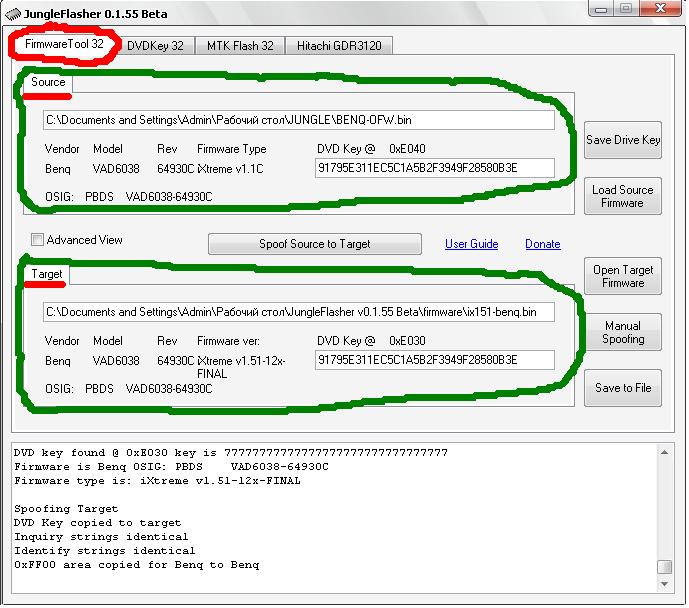This screenshot has height=608, width=689.
Task: Open the Hitachi GDR3120 tab
Action: pyautogui.click(x=339, y=46)
